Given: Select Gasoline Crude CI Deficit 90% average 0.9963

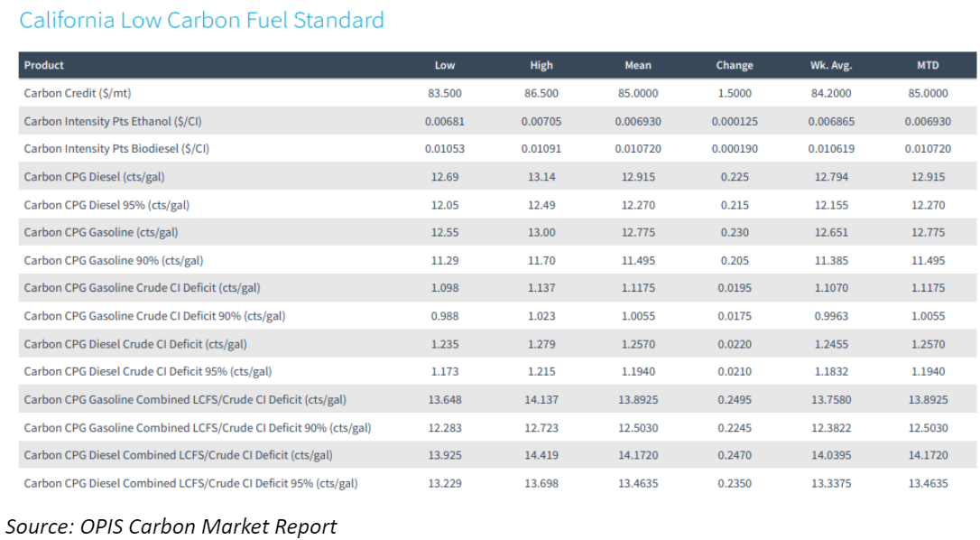Looking at the screenshot, I should click(x=830, y=316).
